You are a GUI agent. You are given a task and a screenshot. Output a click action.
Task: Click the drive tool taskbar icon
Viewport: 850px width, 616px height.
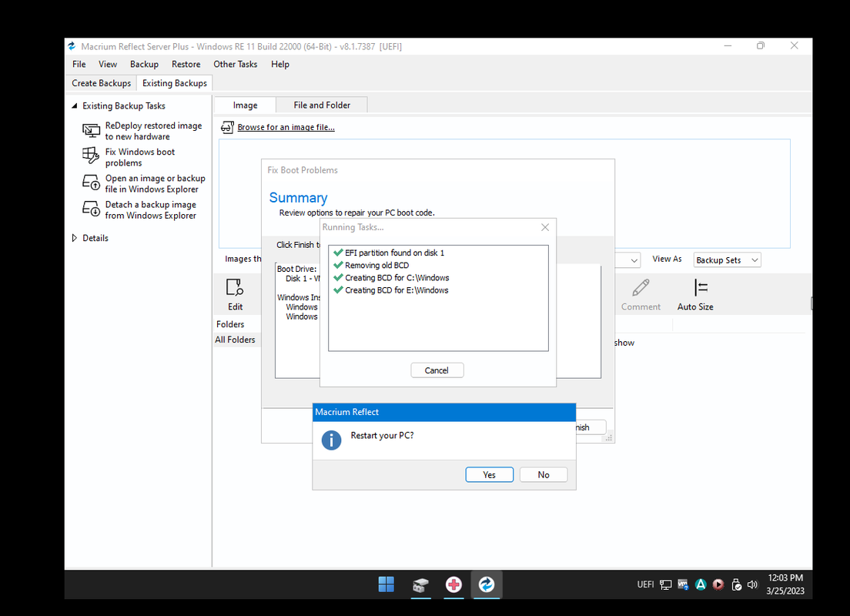pyautogui.click(x=420, y=584)
